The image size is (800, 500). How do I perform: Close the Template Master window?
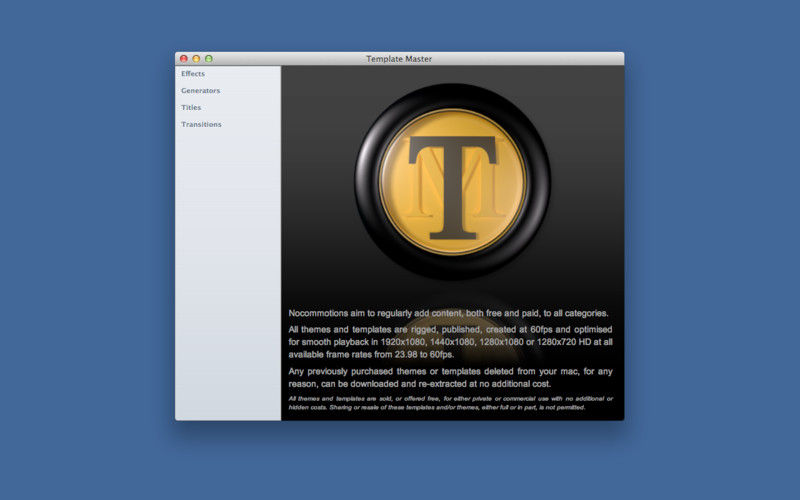click(x=183, y=59)
